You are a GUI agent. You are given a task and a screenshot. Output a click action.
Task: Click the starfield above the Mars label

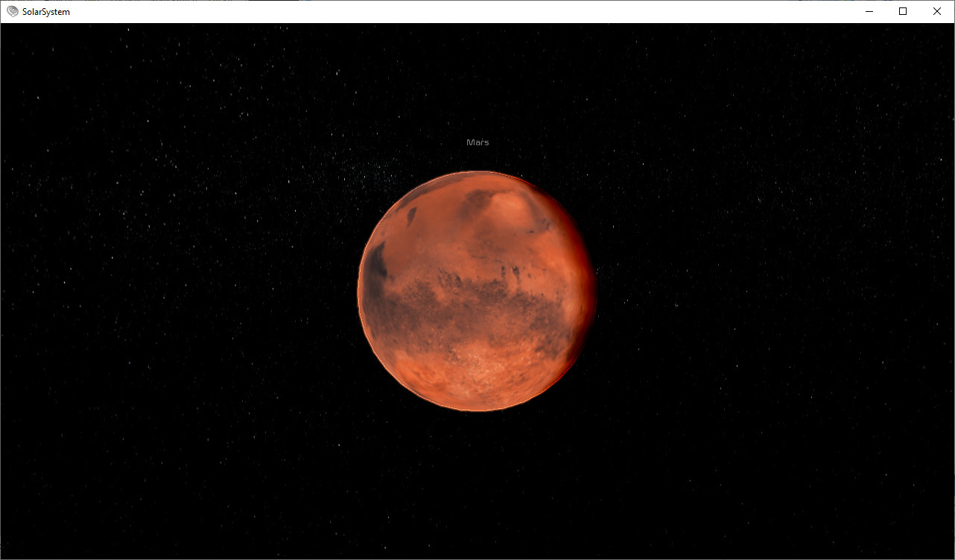pos(477,82)
